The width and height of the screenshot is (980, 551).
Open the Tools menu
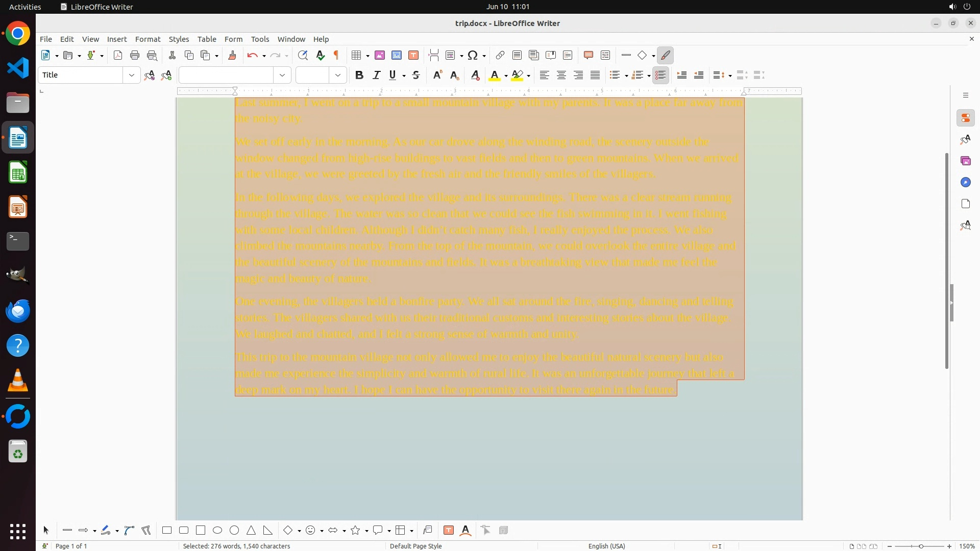click(x=260, y=39)
